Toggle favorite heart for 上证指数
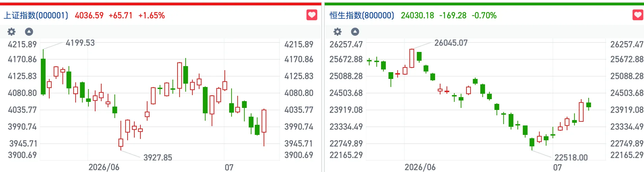The height and width of the screenshot is (172, 644). tap(312, 15)
